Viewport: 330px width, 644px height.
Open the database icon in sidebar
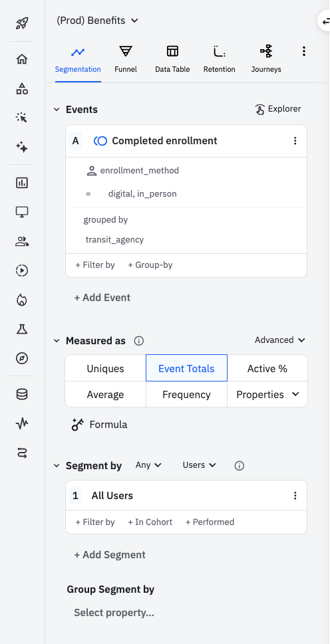(22, 394)
